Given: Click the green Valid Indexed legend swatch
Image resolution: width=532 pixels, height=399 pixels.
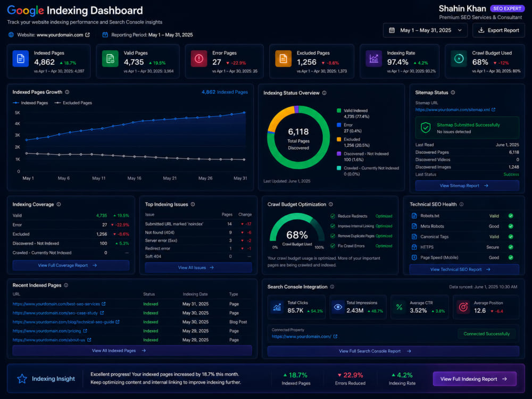Looking at the screenshot, I should point(339,111).
